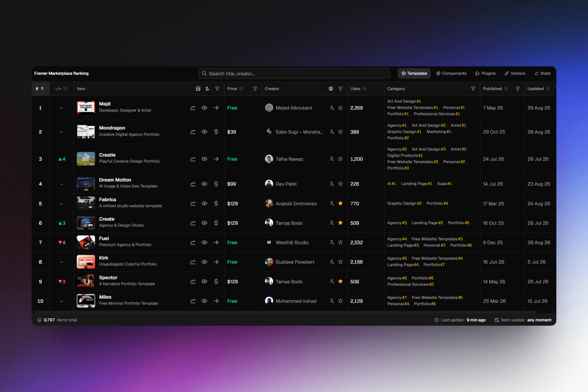Toggle the eye icon for Dream Motion
Screen dimensions: 588x392
click(x=204, y=184)
